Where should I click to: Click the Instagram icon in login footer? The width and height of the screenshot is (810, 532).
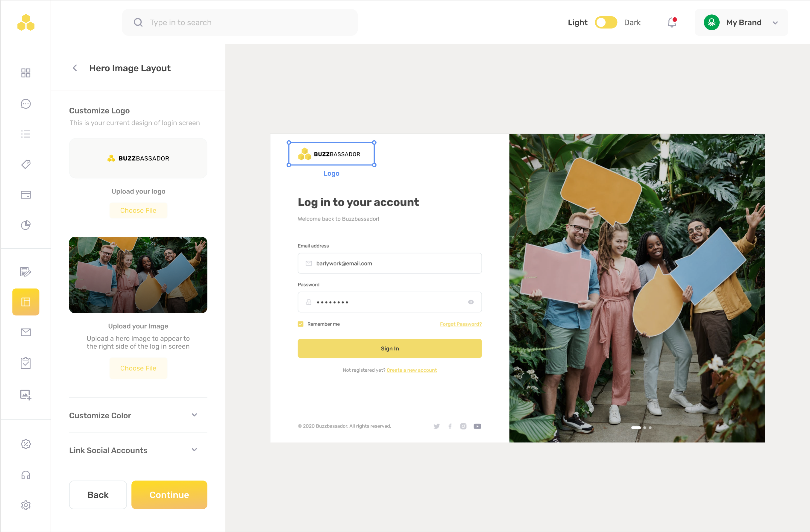[463, 426]
